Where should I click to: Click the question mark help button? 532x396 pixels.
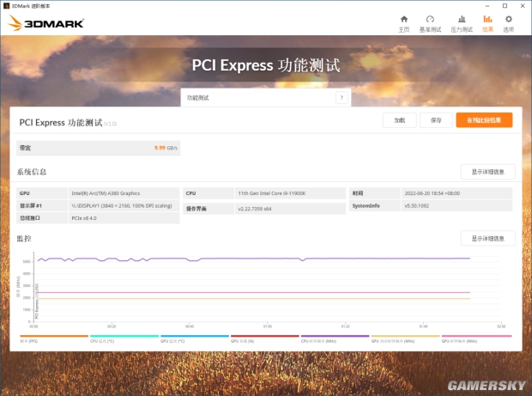[x=342, y=98]
